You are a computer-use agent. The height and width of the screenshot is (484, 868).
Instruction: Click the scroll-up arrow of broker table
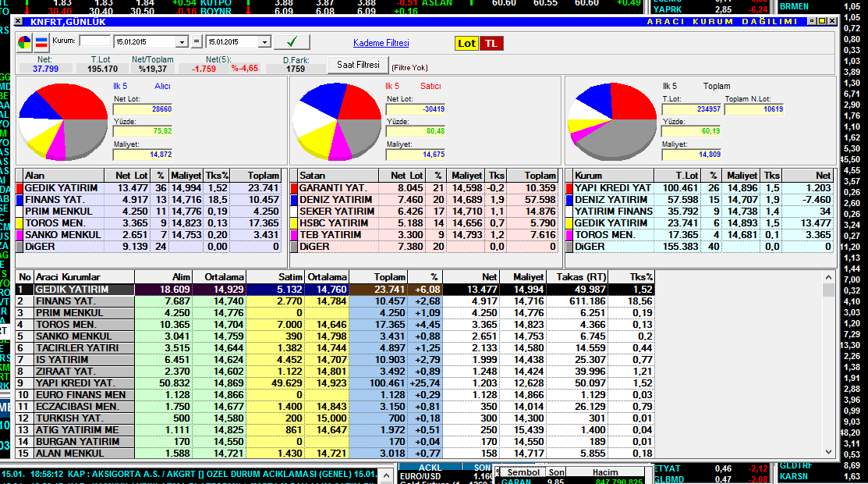point(828,276)
